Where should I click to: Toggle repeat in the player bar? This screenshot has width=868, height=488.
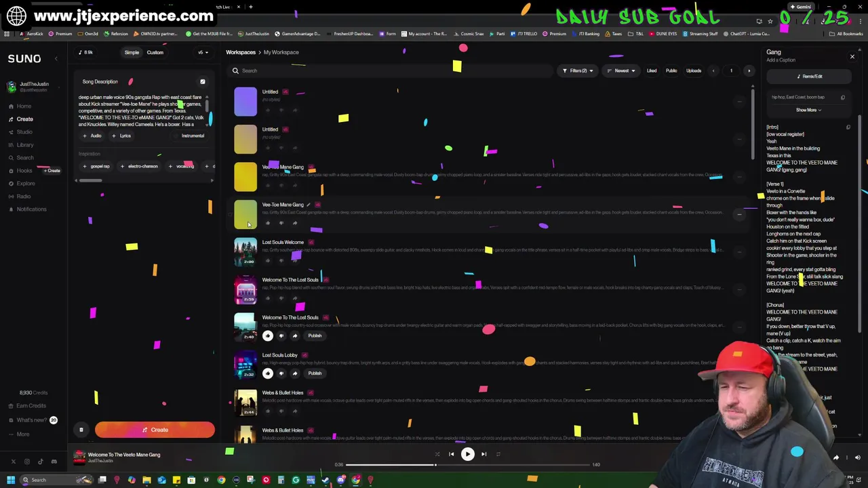tap(498, 454)
